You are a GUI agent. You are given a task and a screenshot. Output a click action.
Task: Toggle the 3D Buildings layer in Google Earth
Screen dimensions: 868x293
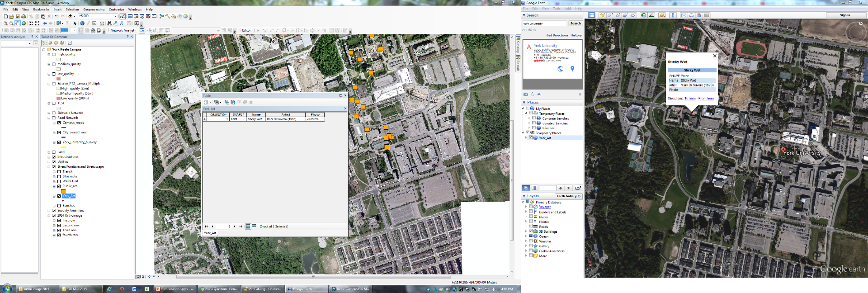click(531, 231)
